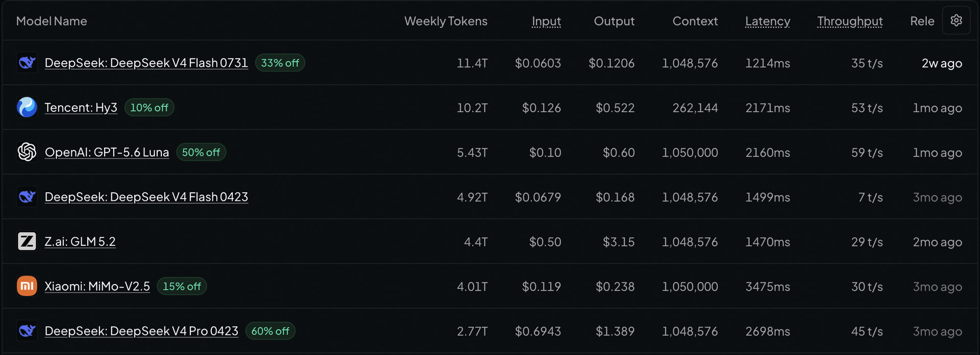
Task: Sort by Latency column header
Action: pos(767,21)
